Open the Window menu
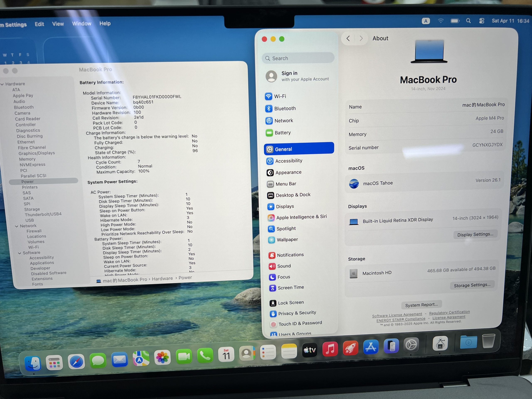Screen dimensions: 532x399 81,23
